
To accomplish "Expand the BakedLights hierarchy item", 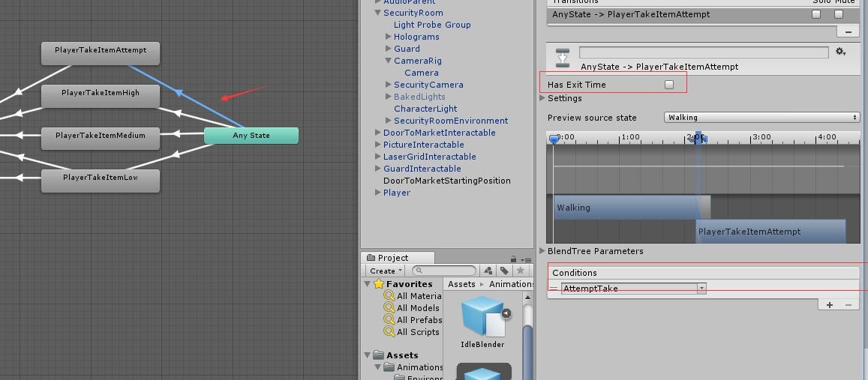I will point(389,97).
